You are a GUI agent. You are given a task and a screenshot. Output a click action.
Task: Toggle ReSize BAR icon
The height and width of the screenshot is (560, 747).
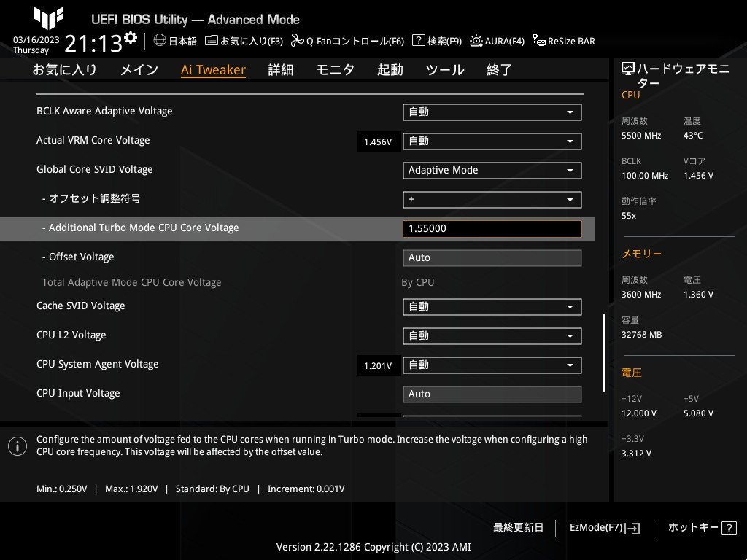(x=539, y=41)
